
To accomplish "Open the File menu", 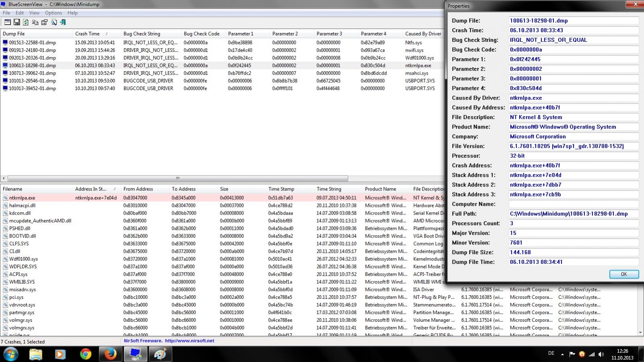I will (x=6, y=13).
